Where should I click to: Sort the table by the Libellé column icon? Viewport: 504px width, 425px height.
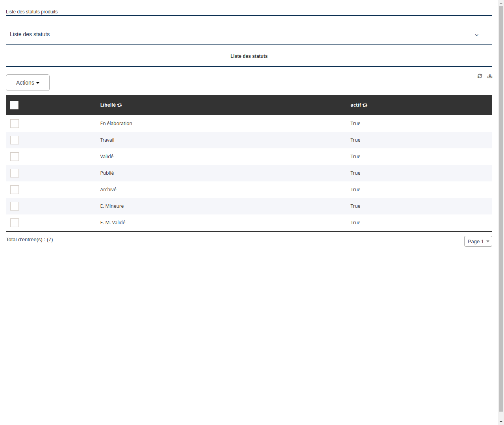(120, 105)
